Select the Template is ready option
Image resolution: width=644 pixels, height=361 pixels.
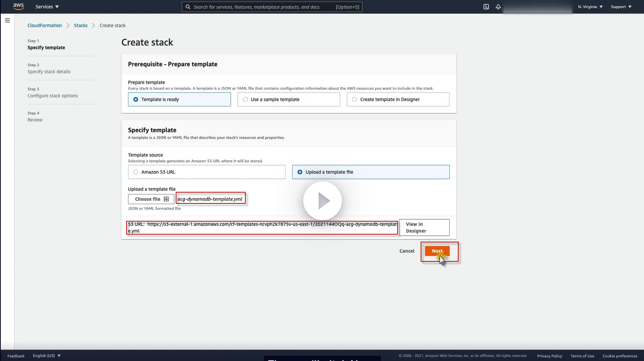click(x=179, y=99)
